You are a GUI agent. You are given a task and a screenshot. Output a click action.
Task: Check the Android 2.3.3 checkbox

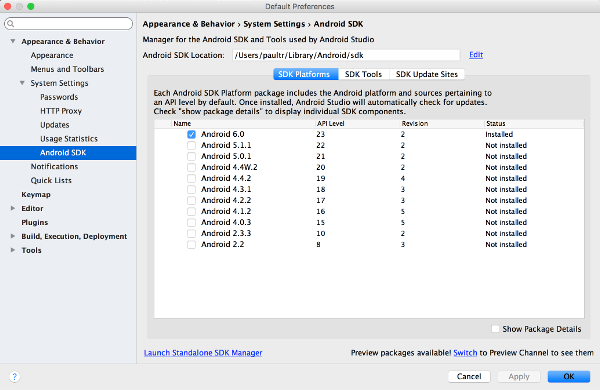coord(191,233)
